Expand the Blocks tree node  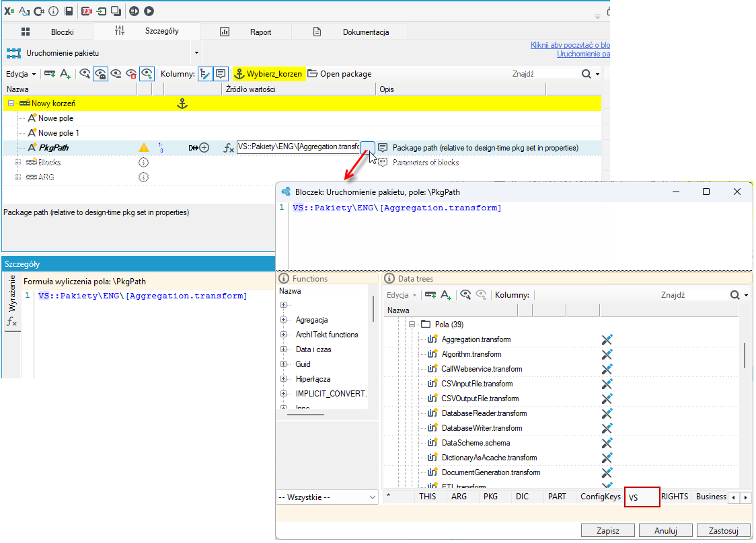[18, 163]
